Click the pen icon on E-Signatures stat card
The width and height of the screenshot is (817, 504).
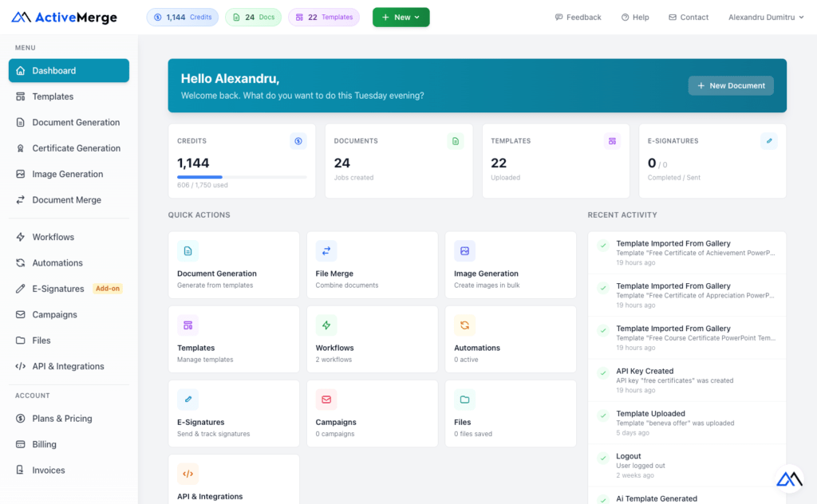pos(769,141)
